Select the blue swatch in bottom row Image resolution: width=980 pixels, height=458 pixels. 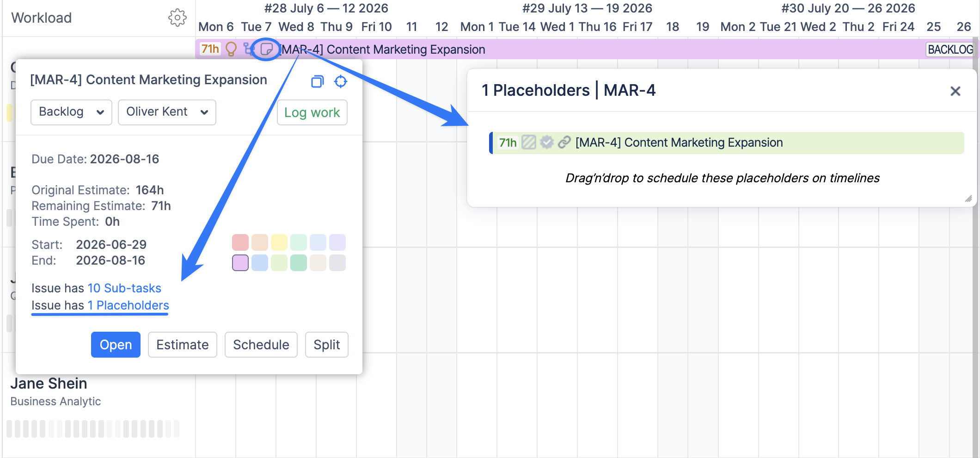(x=260, y=263)
